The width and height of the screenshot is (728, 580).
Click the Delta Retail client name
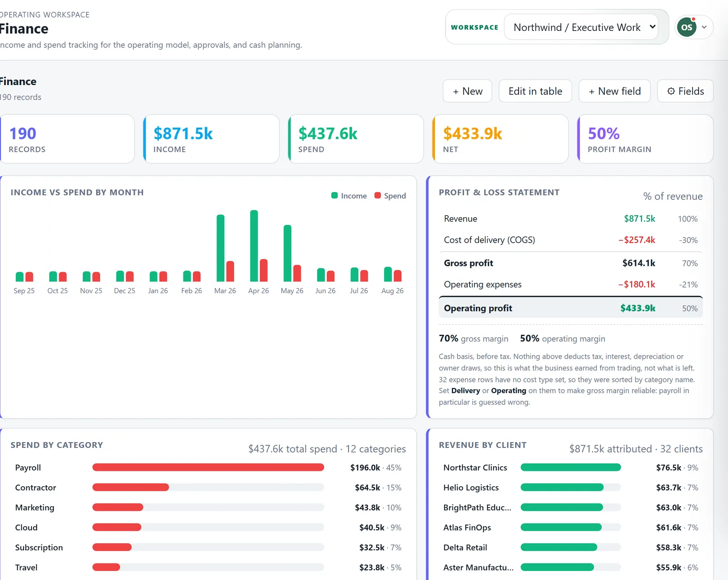(x=465, y=548)
